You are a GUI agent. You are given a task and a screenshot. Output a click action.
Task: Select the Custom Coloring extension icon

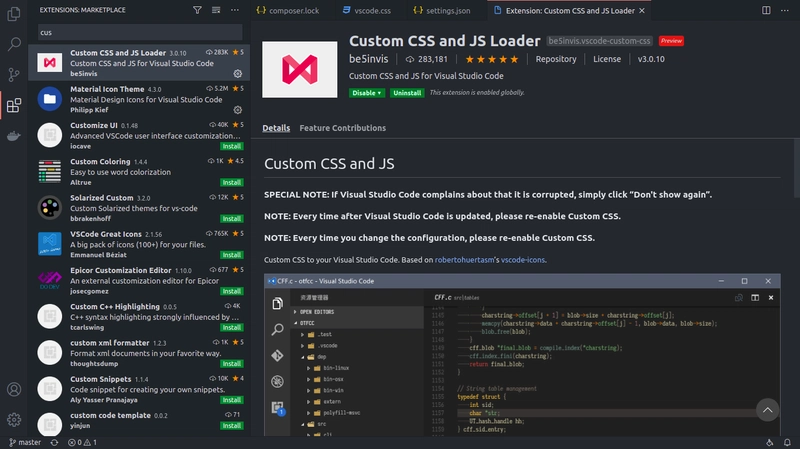(x=49, y=171)
